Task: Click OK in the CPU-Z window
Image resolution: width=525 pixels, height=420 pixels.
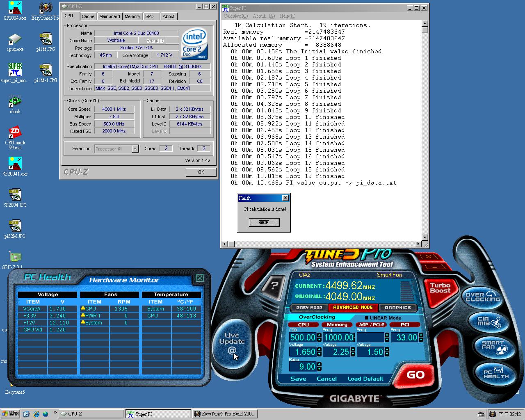Action: (x=201, y=172)
